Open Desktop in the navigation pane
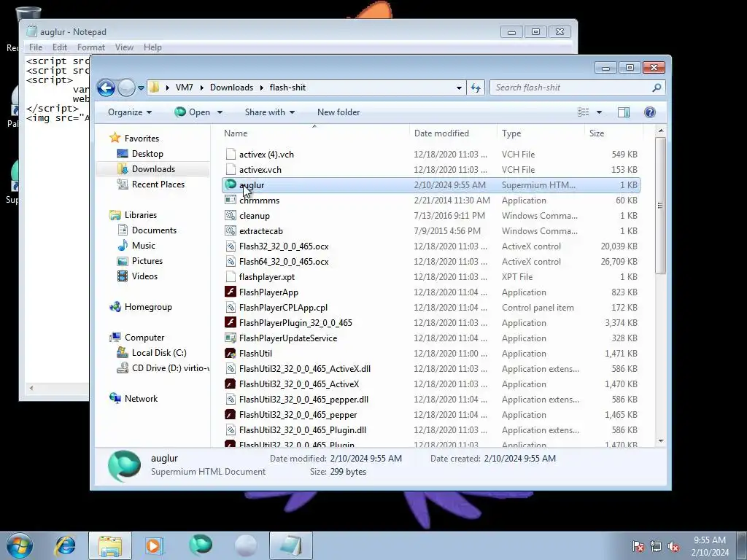Viewport: 747px width, 560px height. (147, 154)
